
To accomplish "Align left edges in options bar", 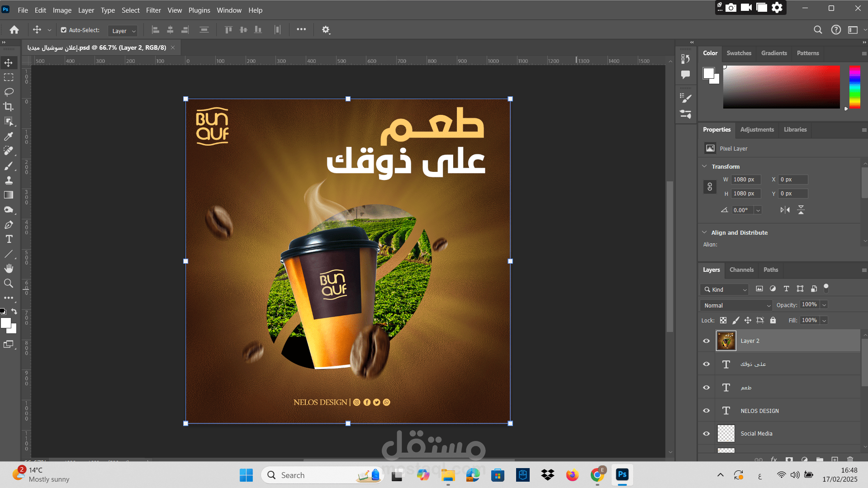I will pyautogui.click(x=156, y=30).
